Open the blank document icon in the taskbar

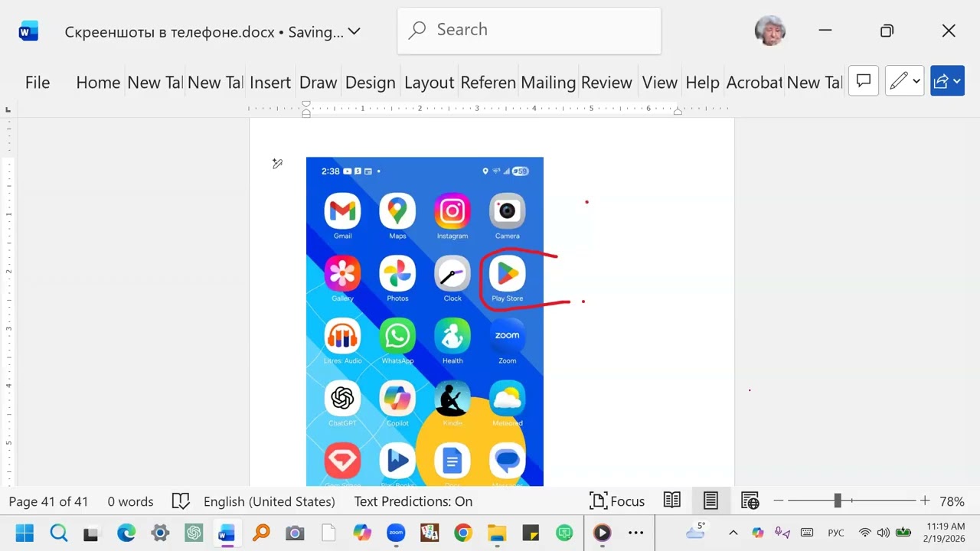click(328, 533)
